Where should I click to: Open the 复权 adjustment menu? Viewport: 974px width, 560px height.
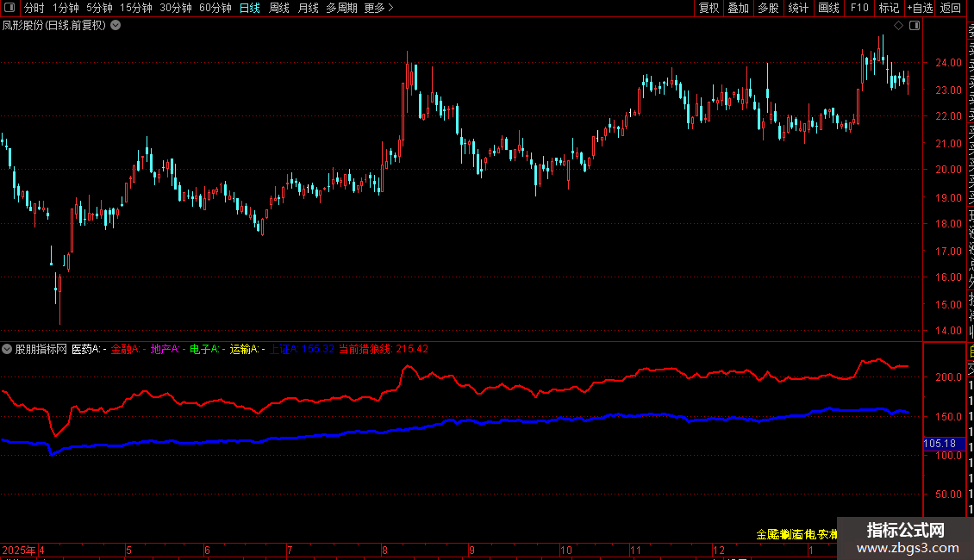(x=709, y=8)
